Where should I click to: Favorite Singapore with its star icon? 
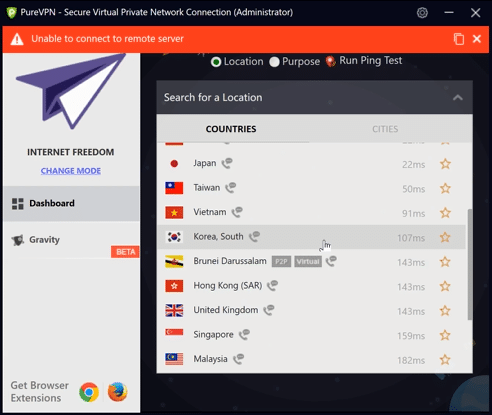[445, 335]
